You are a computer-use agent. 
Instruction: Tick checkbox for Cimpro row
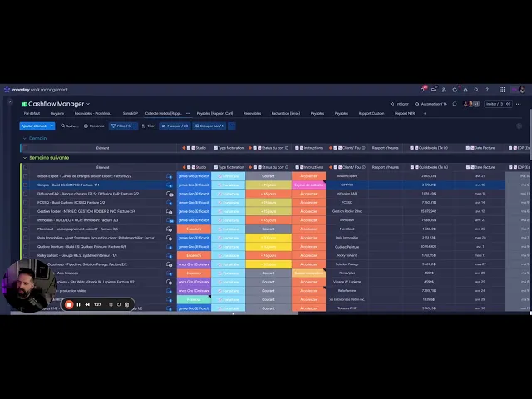pyautogui.click(x=26, y=185)
